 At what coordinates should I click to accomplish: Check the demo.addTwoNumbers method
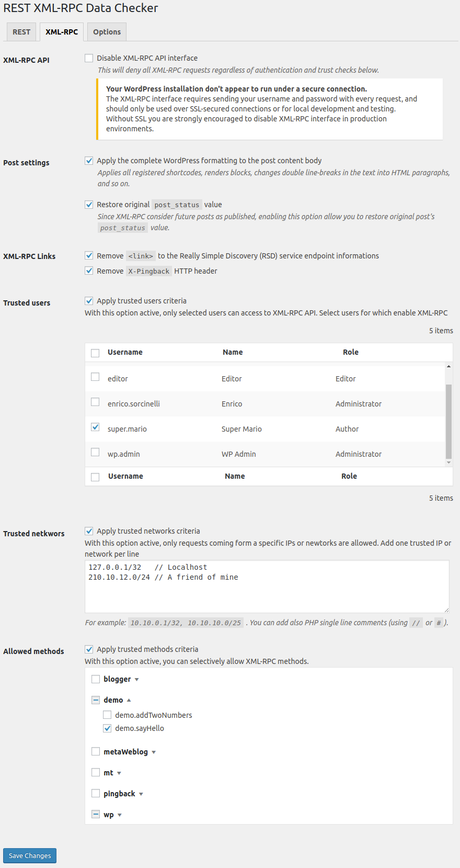[x=107, y=715]
